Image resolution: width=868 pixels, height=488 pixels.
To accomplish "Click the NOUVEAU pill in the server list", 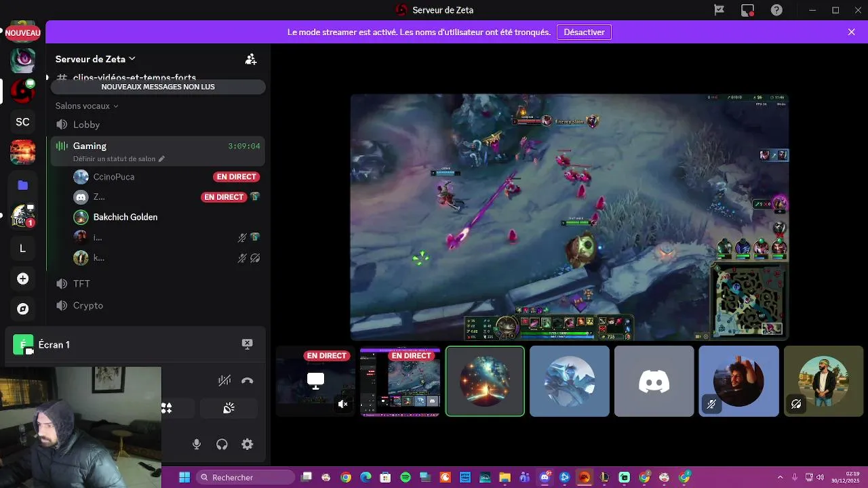I will (x=22, y=33).
